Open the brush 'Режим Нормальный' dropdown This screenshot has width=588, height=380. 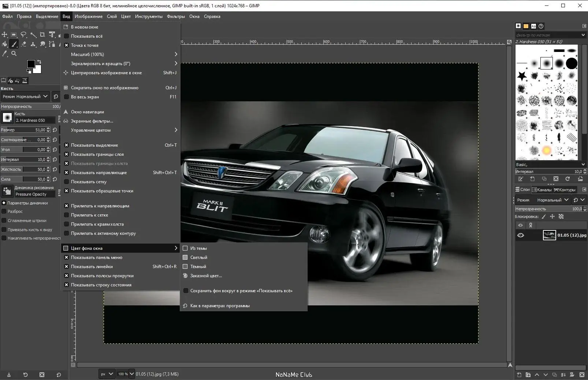(25, 97)
